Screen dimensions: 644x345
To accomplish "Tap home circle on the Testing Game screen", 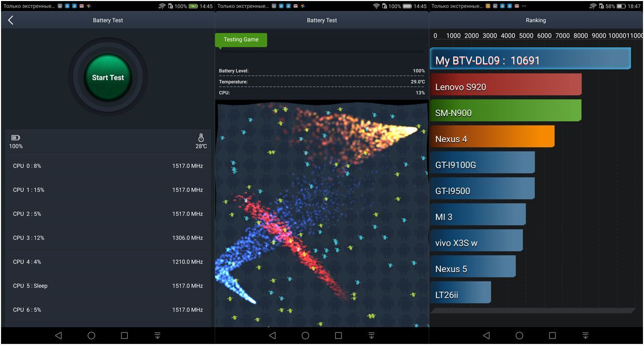I will (x=305, y=335).
